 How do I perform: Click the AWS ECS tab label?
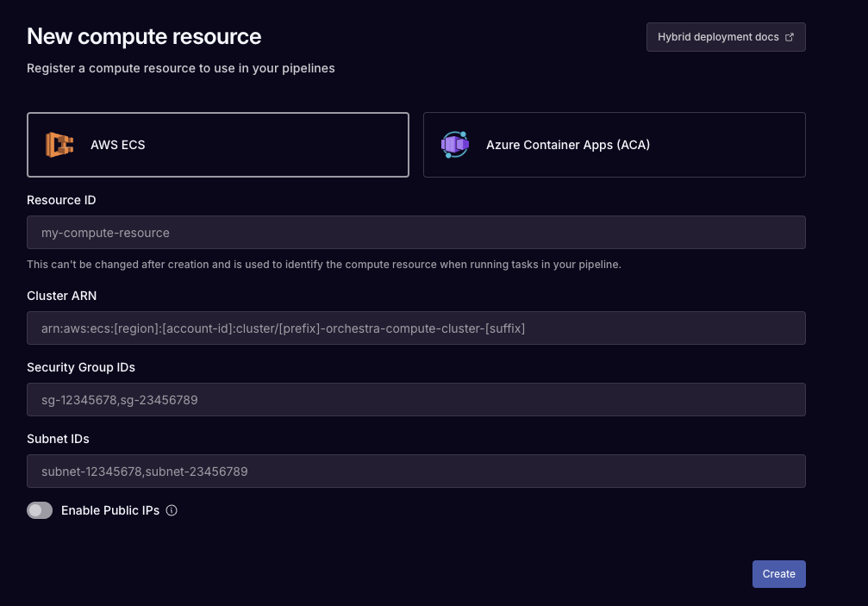[117, 144]
